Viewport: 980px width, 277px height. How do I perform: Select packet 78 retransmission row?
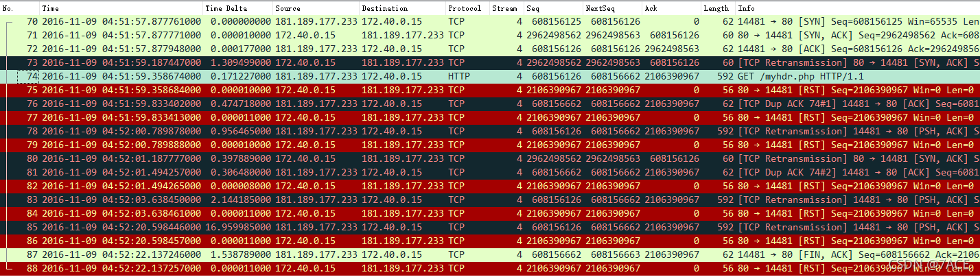click(490, 131)
